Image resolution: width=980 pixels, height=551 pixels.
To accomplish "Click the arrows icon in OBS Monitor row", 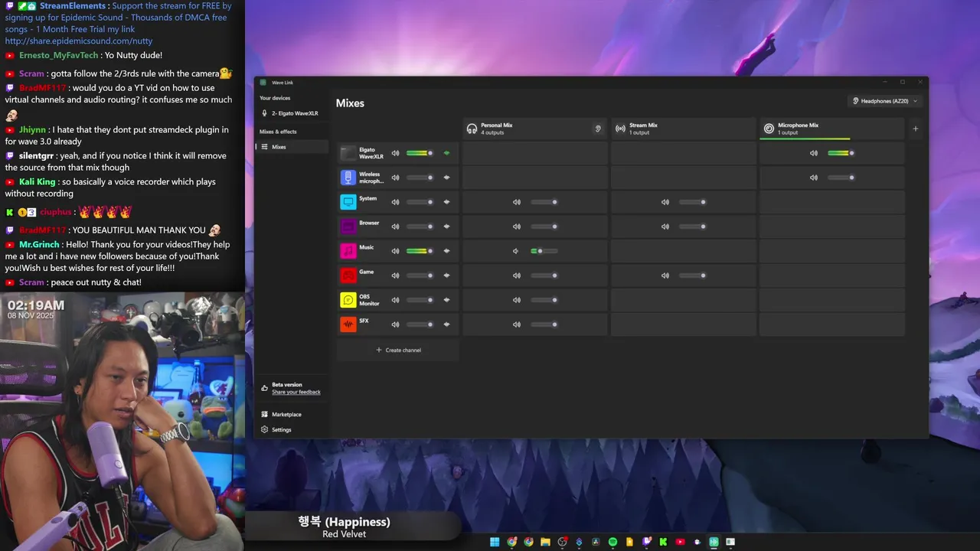I will 446,300.
